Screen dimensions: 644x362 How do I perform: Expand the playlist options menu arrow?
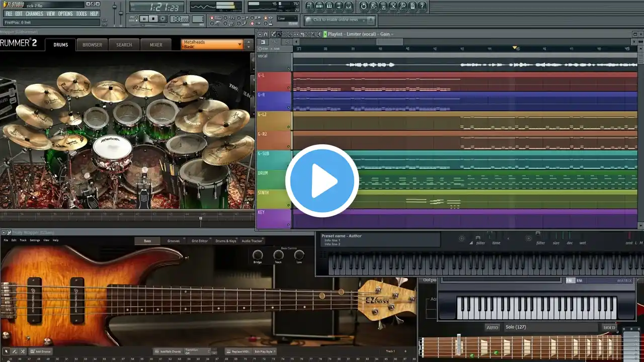click(x=259, y=34)
